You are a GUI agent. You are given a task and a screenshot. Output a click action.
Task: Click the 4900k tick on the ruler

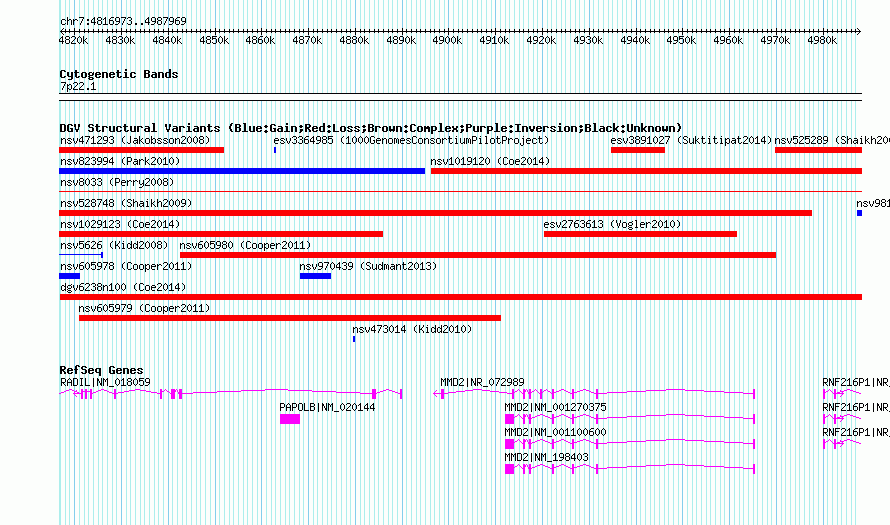(447, 40)
